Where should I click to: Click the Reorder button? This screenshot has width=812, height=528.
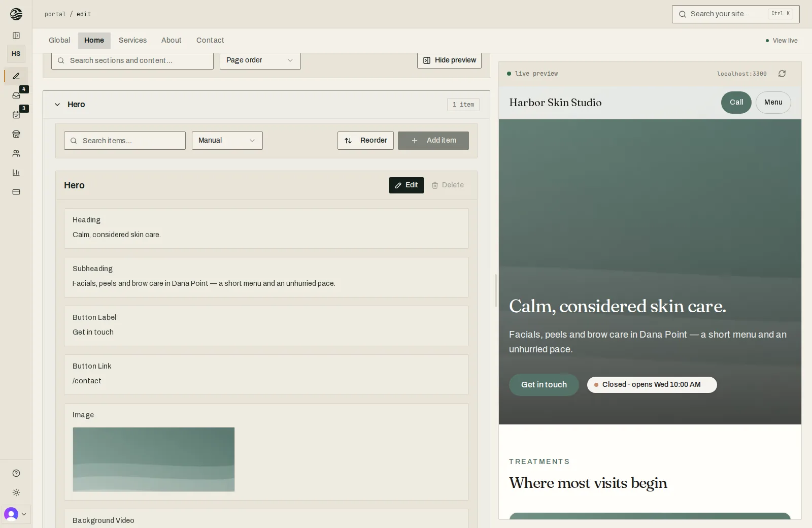[x=365, y=141]
